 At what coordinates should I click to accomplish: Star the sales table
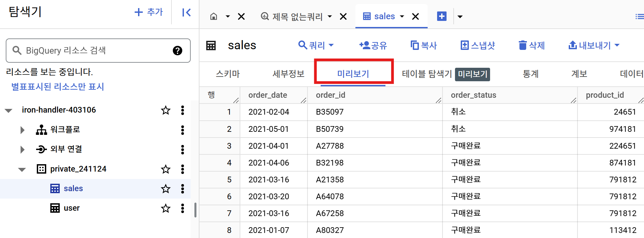[166, 188]
